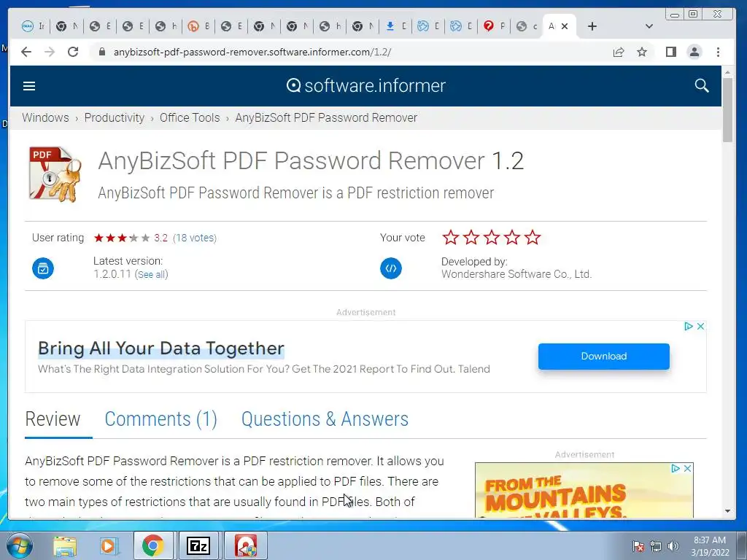
Task: Open 7-Zip from the taskbar
Action: [x=198, y=545]
